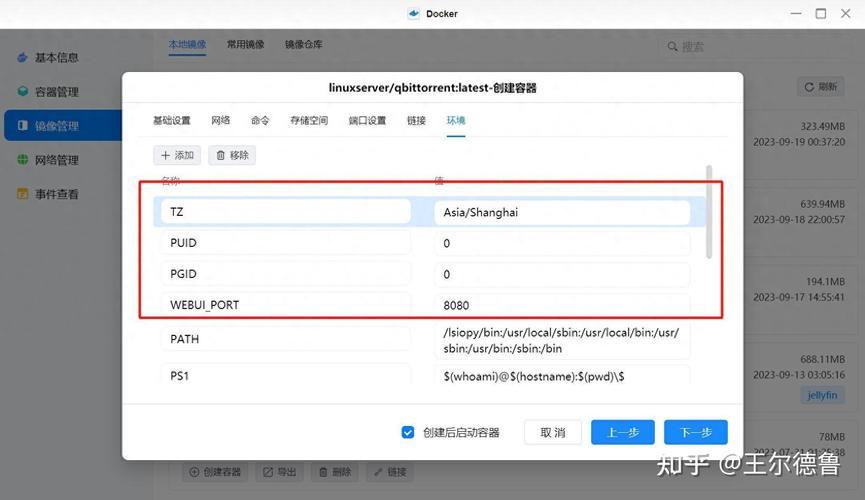Close the Docker window
Image resolution: width=865 pixels, height=500 pixels.
846,13
